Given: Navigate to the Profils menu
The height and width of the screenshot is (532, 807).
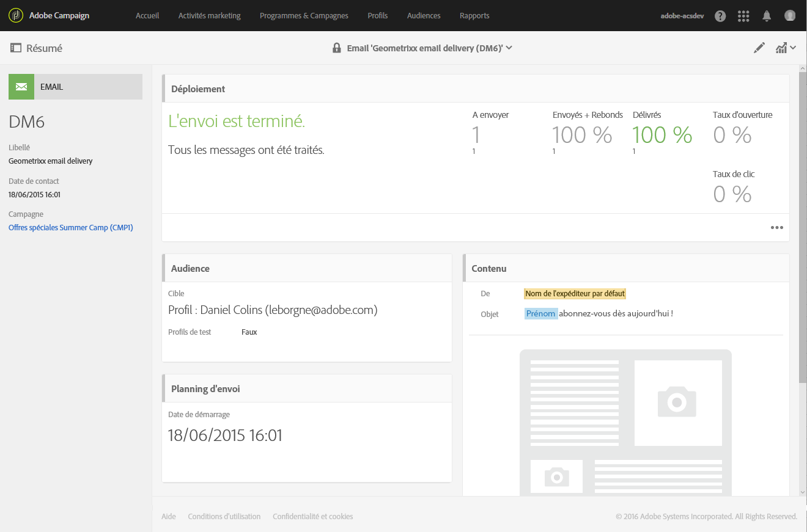Looking at the screenshot, I should 378,16.
